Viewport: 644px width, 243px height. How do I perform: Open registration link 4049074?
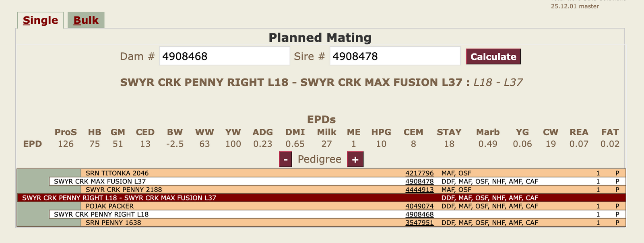(419, 206)
